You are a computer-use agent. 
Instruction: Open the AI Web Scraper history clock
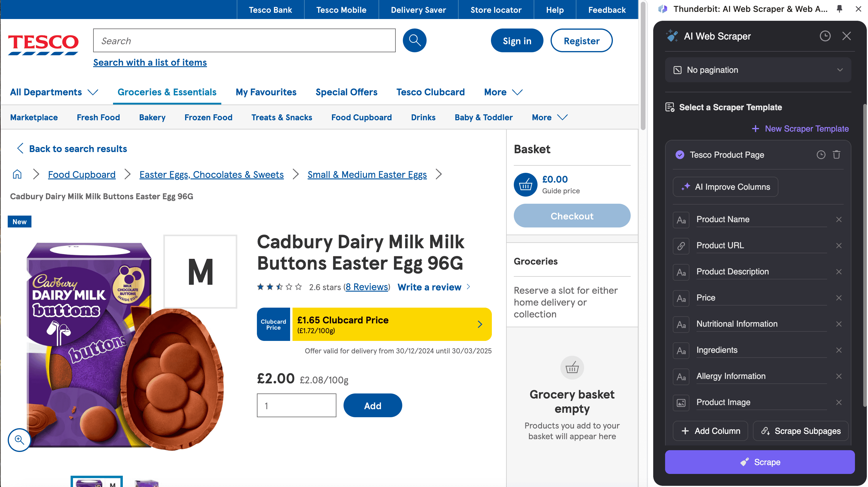(825, 36)
